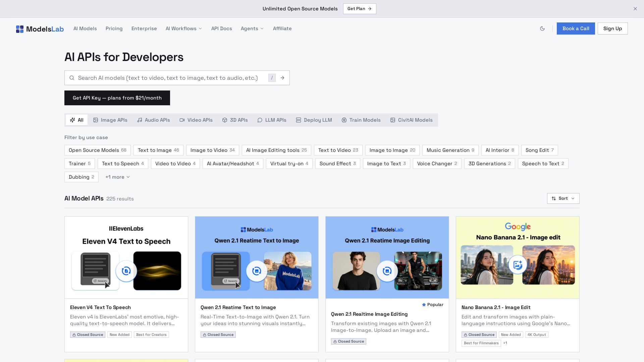Expand the AI Workflows menu

[184, 28]
